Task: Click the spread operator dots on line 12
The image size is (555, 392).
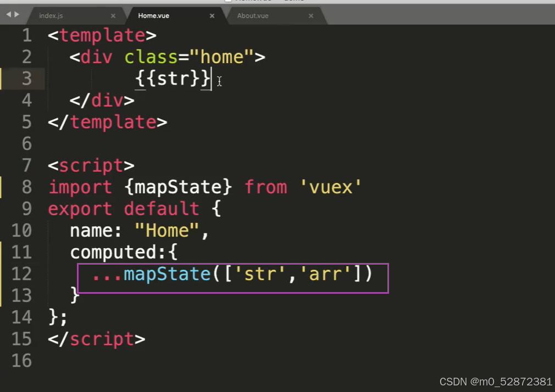Action: (107, 278)
